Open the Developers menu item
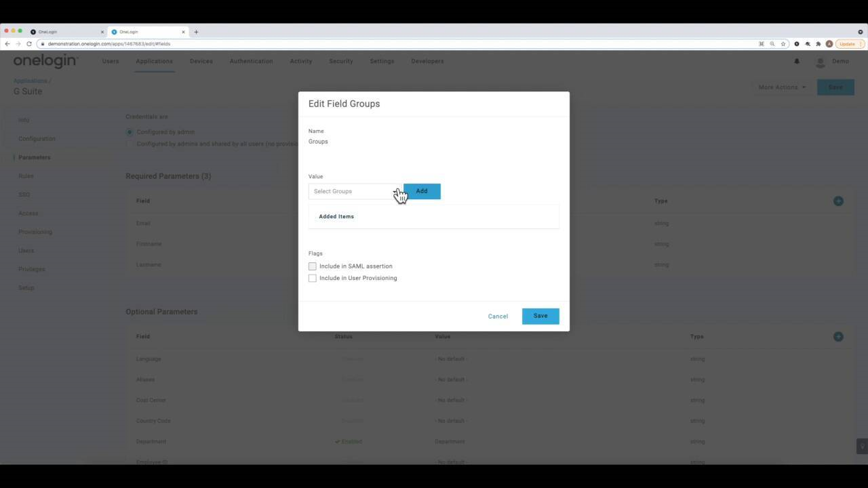The height and width of the screenshot is (488, 868). pyautogui.click(x=427, y=61)
